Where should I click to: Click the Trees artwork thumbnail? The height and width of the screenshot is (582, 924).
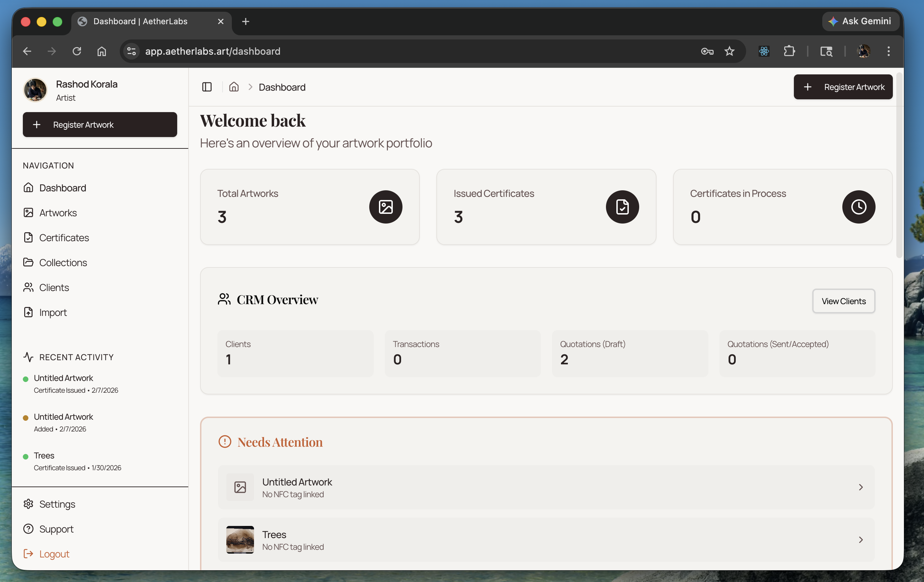coord(240,539)
